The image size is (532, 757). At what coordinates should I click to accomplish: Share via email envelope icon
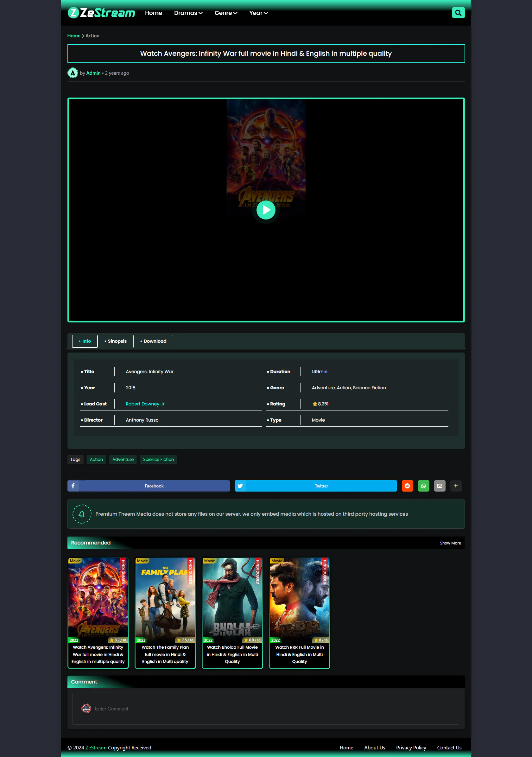click(440, 486)
